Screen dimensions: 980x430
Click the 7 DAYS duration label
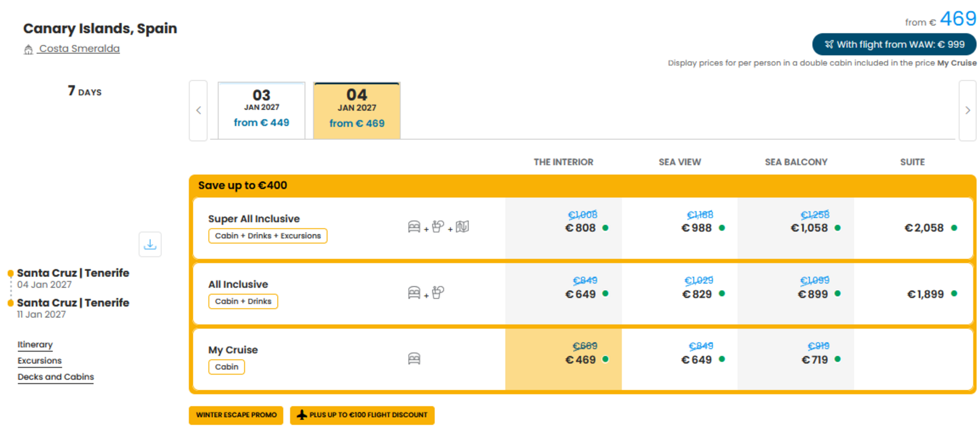(x=85, y=91)
